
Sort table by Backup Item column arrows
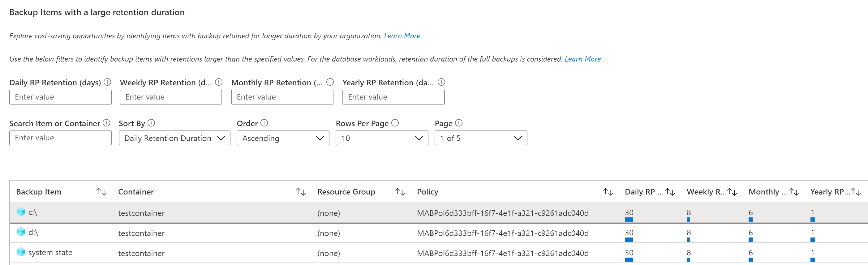tap(101, 192)
